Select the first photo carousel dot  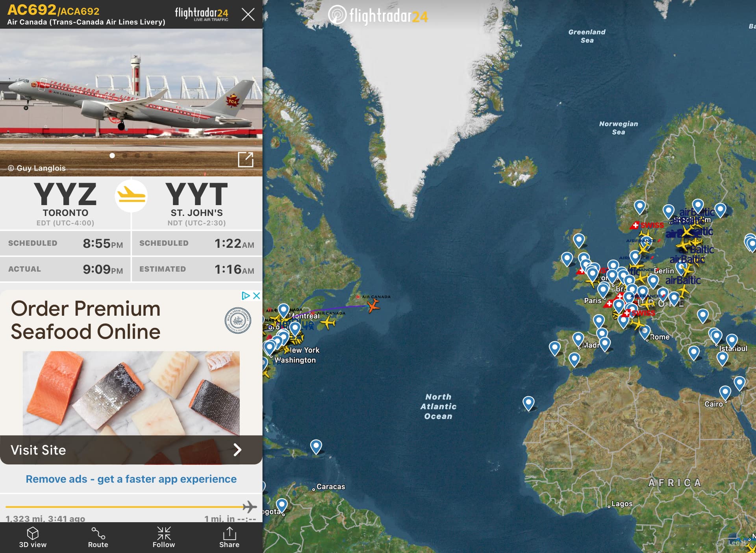pos(112,156)
